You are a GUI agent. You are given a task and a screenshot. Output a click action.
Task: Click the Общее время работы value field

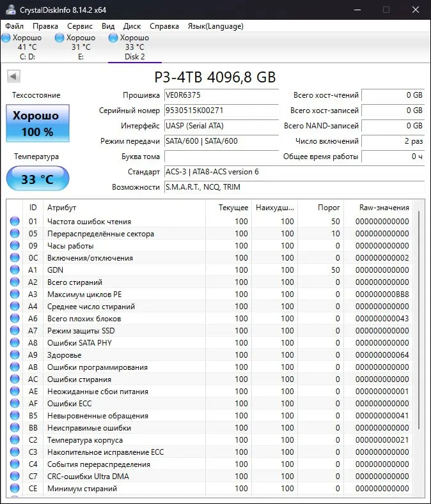393,157
